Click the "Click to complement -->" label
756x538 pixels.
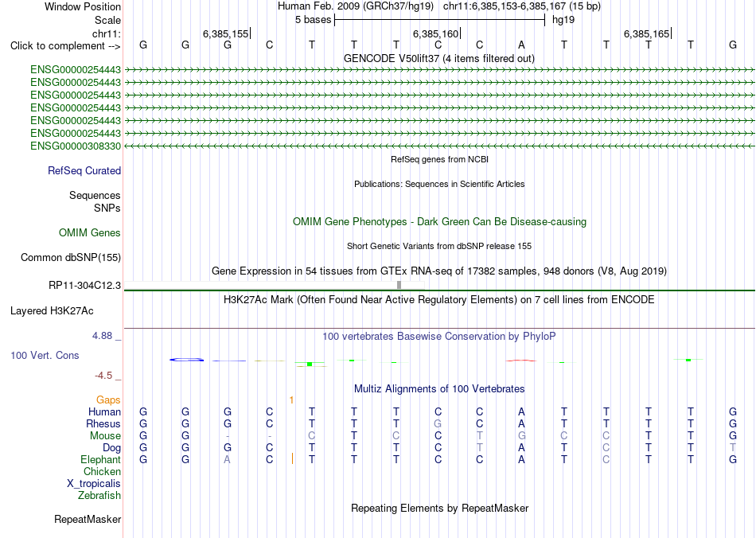click(x=65, y=46)
